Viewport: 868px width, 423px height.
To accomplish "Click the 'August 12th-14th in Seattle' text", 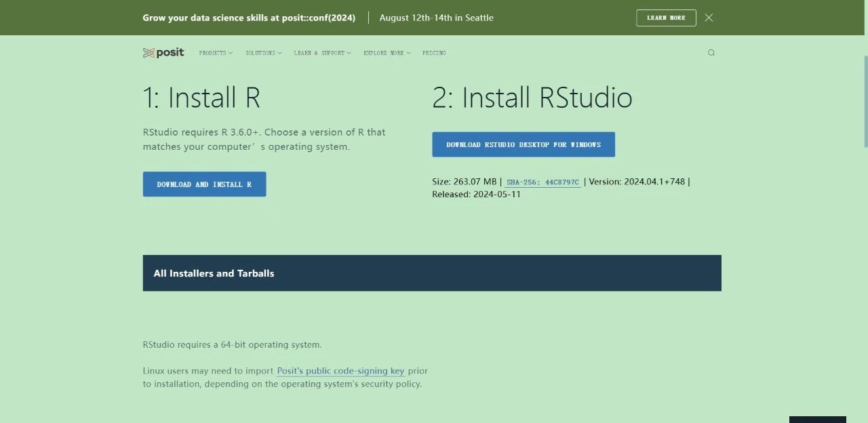I will coord(436,18).
